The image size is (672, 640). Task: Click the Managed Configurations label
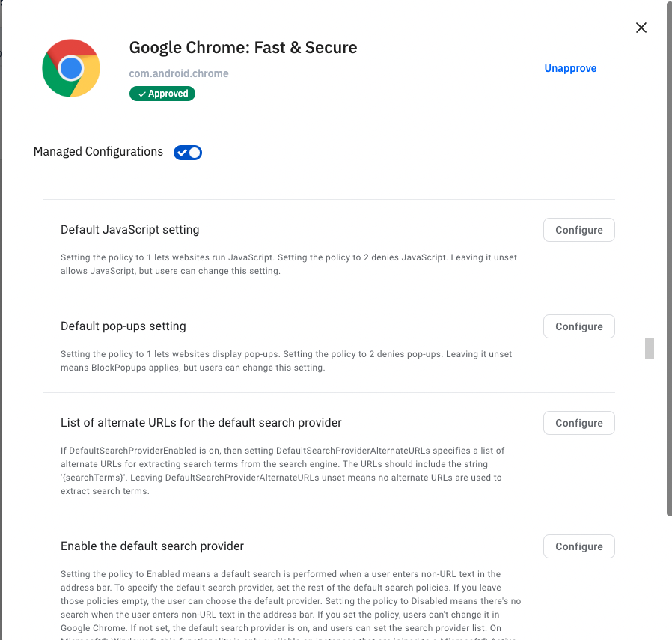pyautogui.click(x=98, y=152)
